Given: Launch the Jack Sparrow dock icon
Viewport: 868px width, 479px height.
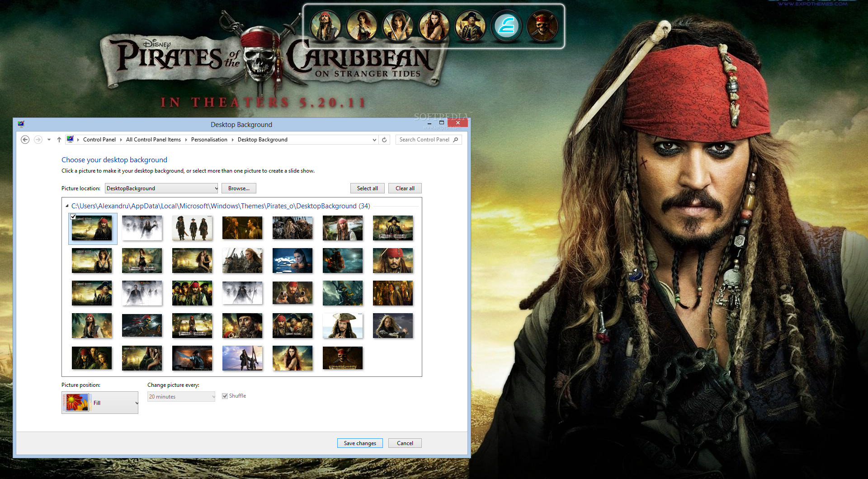Looking at the screenshot, I should (325, 26).
